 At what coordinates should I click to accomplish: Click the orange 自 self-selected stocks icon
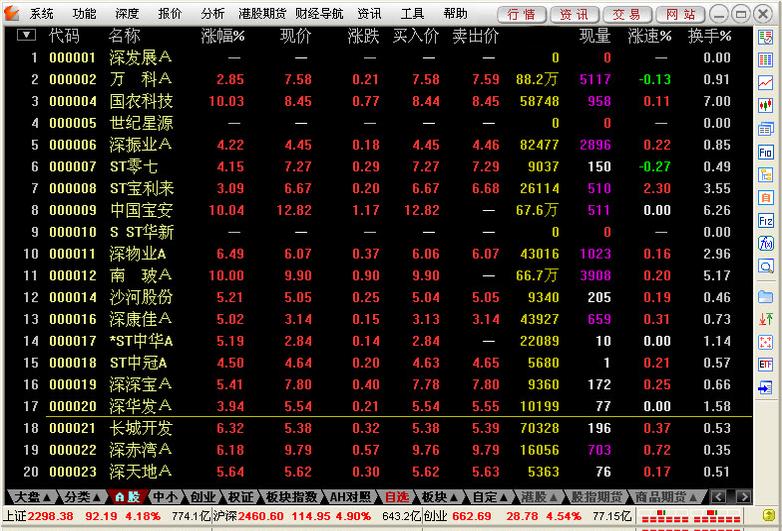pos(766,198)
